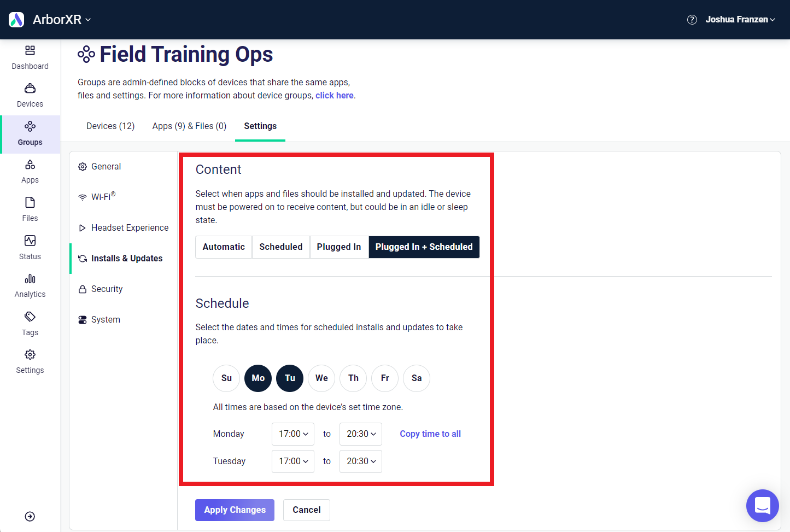Screen dimensions: 790x532
Task: Open Tuesday start time dropdown
Action: (293, 461)
